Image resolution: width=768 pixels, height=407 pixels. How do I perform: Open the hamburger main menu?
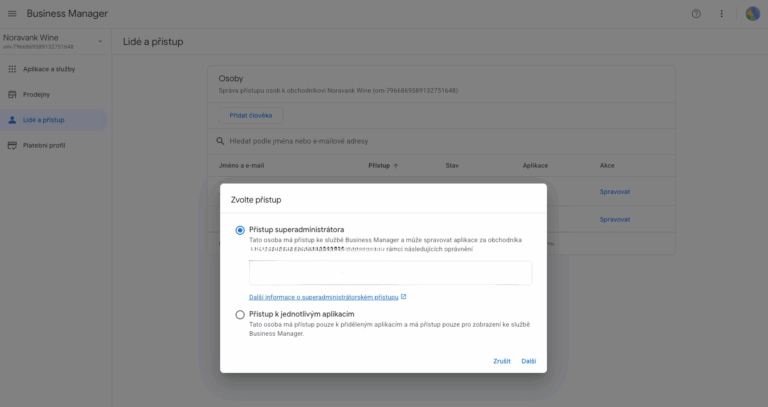coord(12,14)
